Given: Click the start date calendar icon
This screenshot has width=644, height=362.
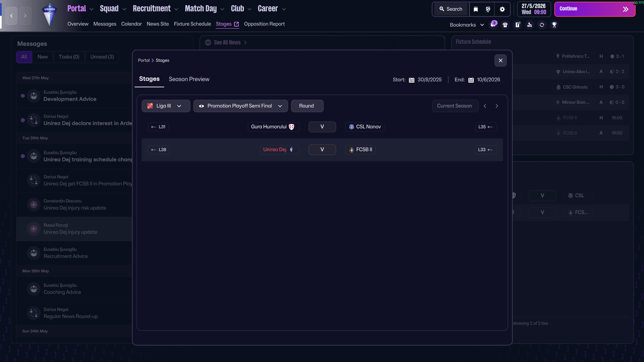Looking at the screenshot, I should 412,80.
